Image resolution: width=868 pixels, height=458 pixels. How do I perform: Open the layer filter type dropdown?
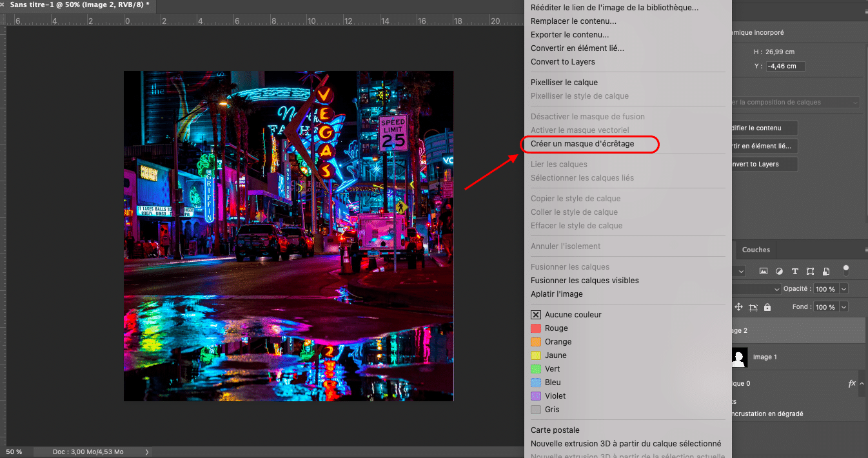click(x=739, y=272)
